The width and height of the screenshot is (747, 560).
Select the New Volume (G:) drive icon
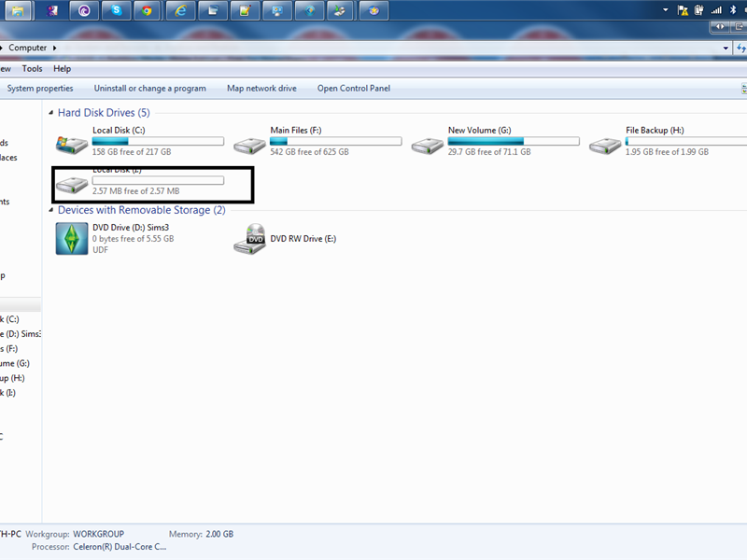pos(428,142)
